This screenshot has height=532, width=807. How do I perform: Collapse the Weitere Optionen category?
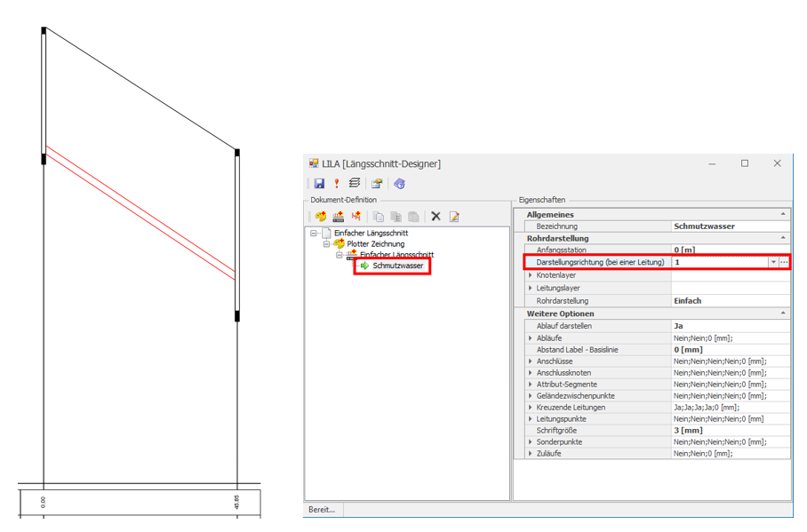[x=783, y=314]
